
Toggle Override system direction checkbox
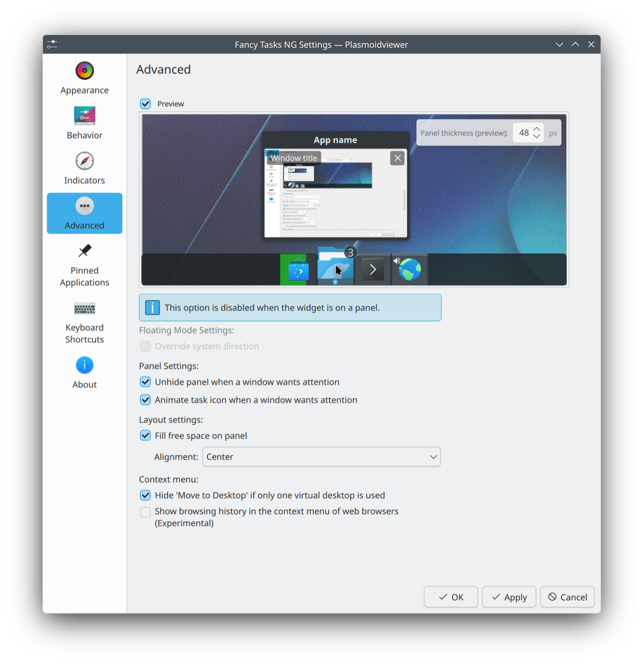(x=146, y=346)
